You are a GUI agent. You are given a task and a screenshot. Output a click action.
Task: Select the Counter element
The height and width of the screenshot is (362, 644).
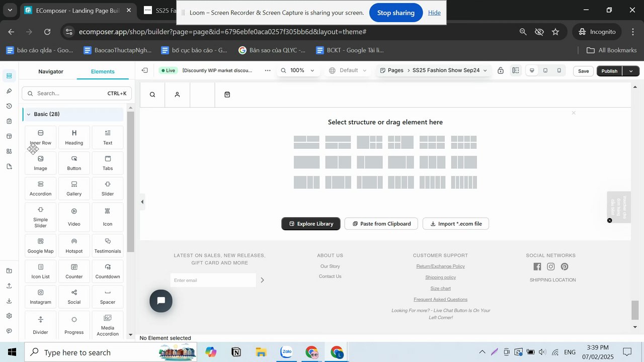coord(74,271)
